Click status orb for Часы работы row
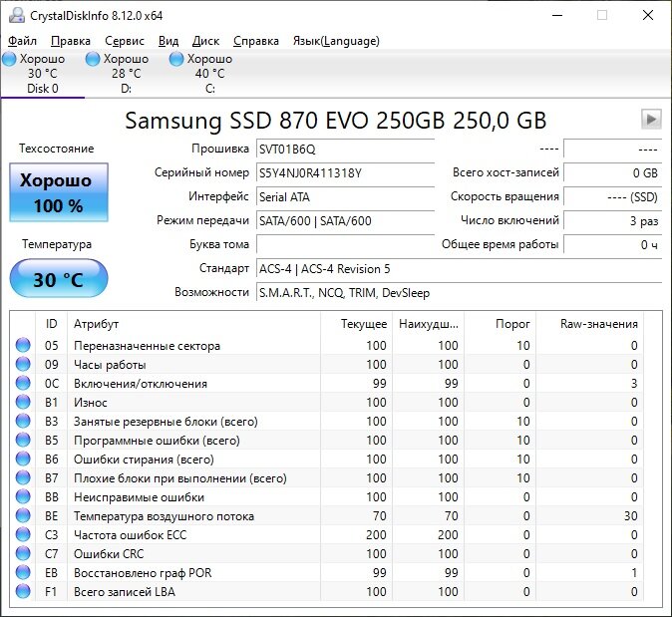Viewport: 672px width, 617px height. [x=23, y=364]
